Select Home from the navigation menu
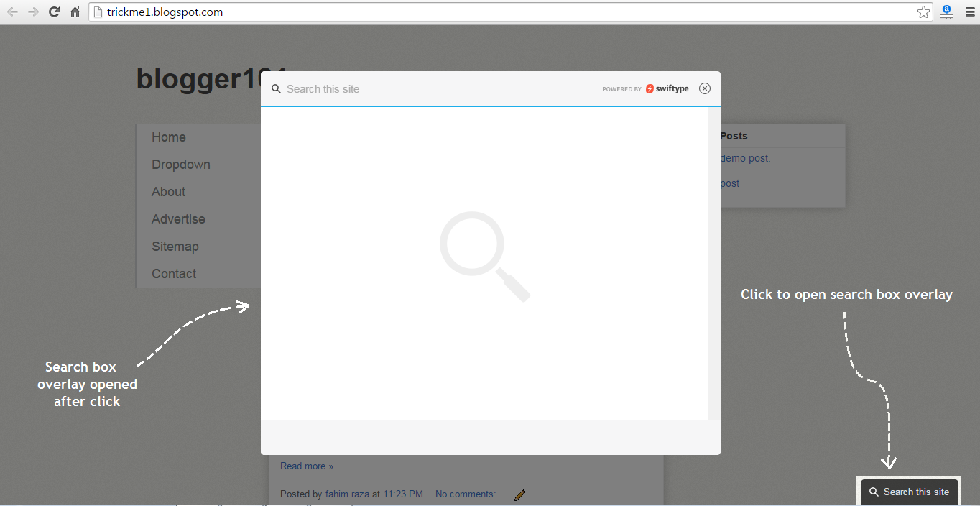 click(x=168, y=137)
